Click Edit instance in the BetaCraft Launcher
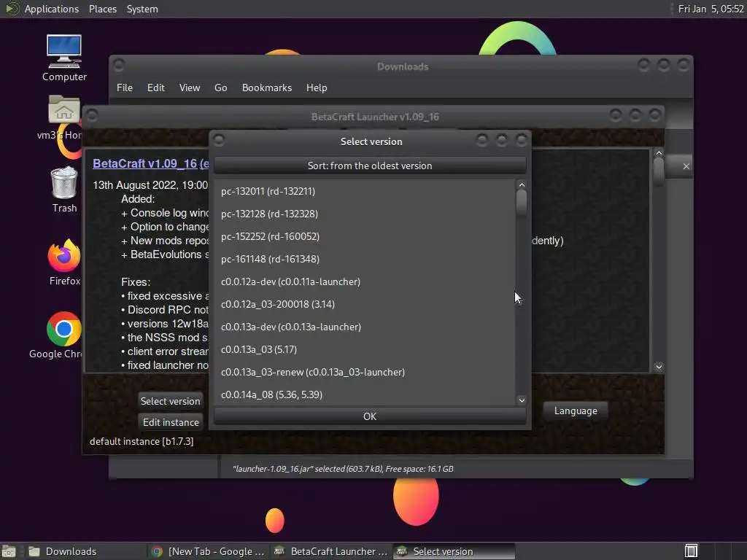Image resolution: width=747 pixels, height=560 pixels. [170, 422]
